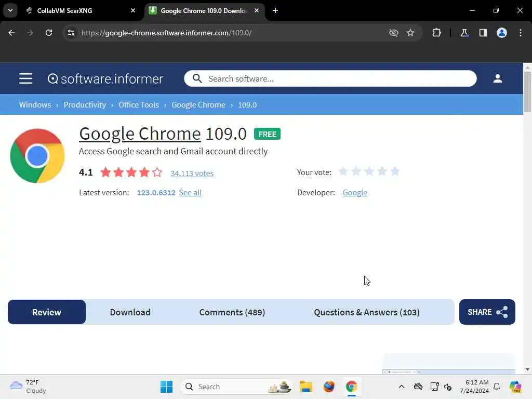532x399 pixels.
Task: Open File Explorer from the taskbar
Action: 305,387
